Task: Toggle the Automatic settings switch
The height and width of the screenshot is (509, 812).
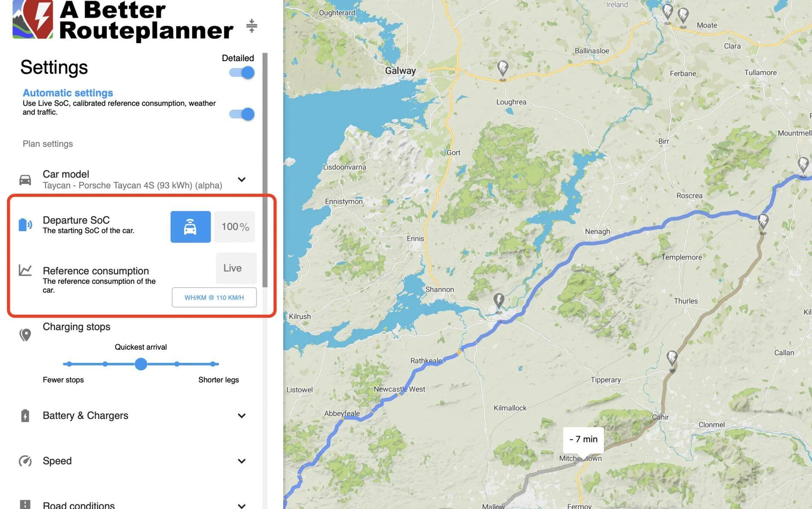Action: pos(242,114)
